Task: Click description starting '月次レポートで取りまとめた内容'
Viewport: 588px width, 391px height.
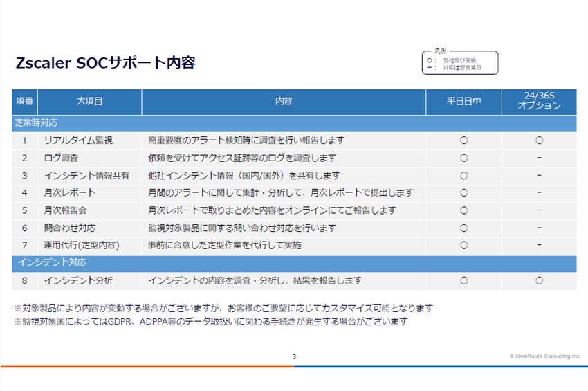Action: coord(273,210)
